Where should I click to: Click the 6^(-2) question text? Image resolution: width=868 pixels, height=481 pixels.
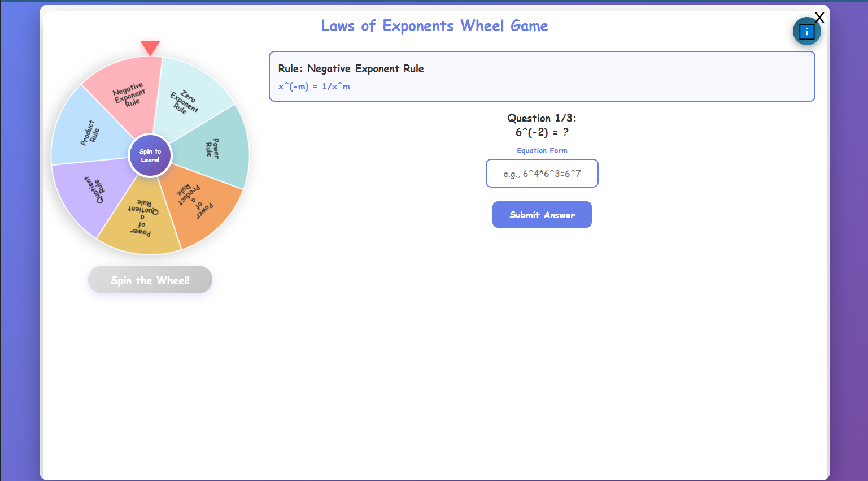point(542,132)
